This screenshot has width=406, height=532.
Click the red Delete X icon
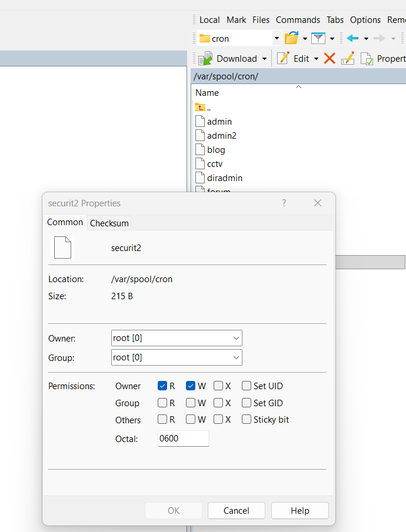tap(330, 58)
